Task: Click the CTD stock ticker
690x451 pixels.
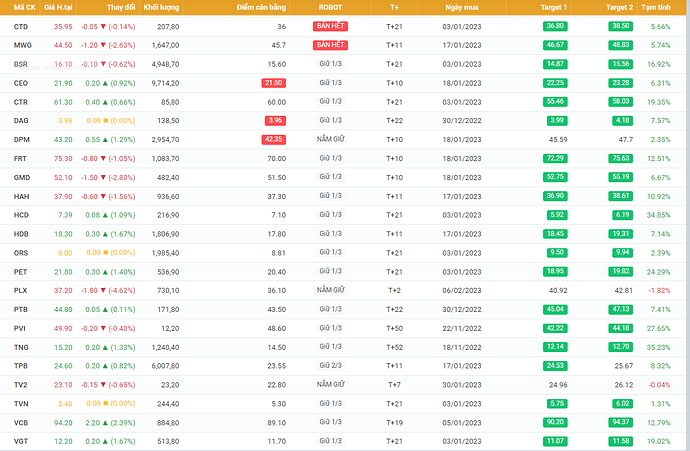Action: point(21,25)
